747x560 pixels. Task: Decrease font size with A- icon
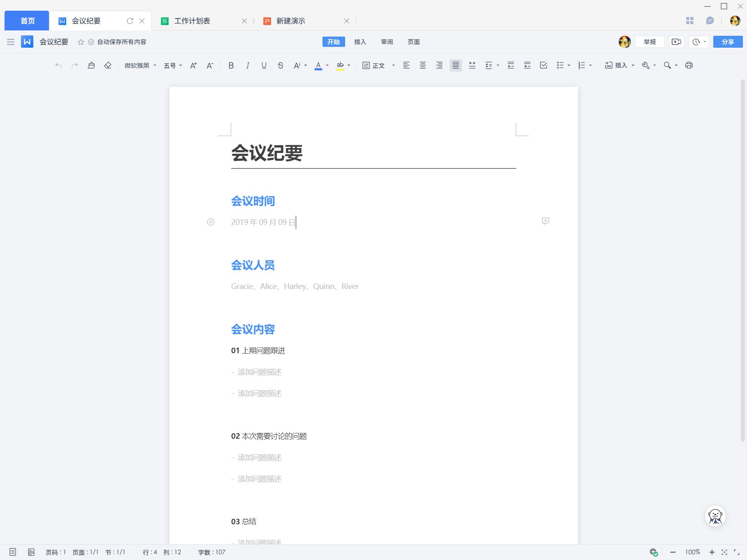[x=210, y=65]
